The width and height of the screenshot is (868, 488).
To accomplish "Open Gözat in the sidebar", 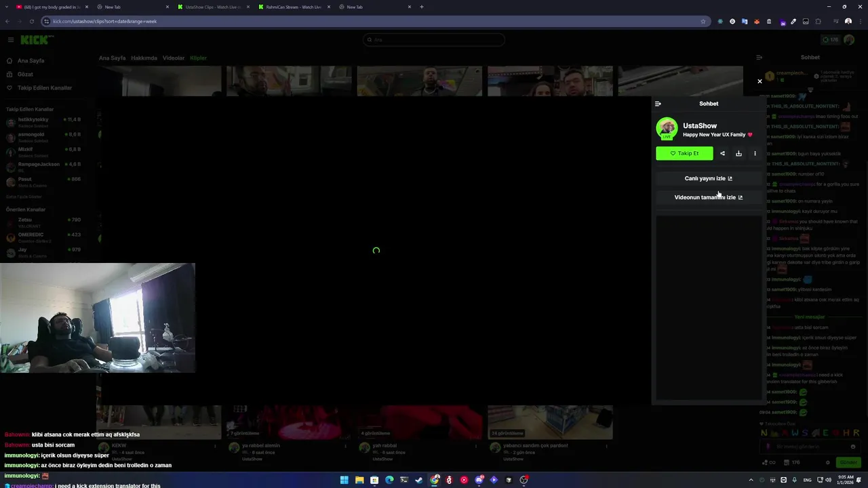I will click(x=25, y=74).
